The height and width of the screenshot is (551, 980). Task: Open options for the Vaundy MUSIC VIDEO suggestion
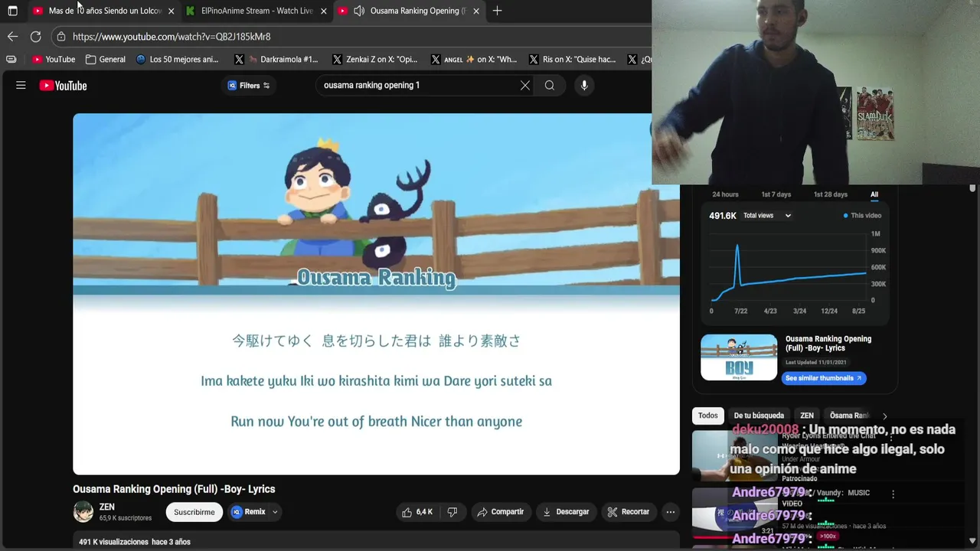893,494
